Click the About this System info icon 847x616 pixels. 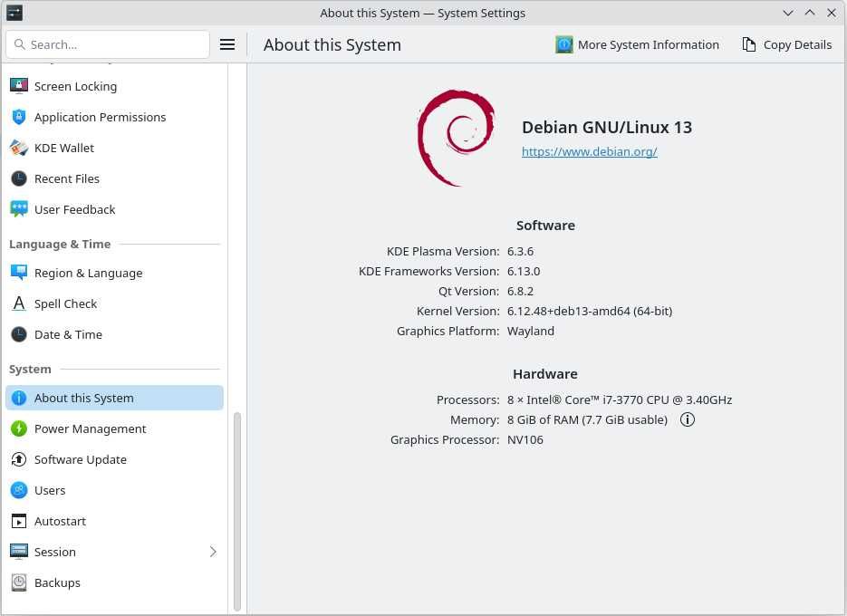19,398
